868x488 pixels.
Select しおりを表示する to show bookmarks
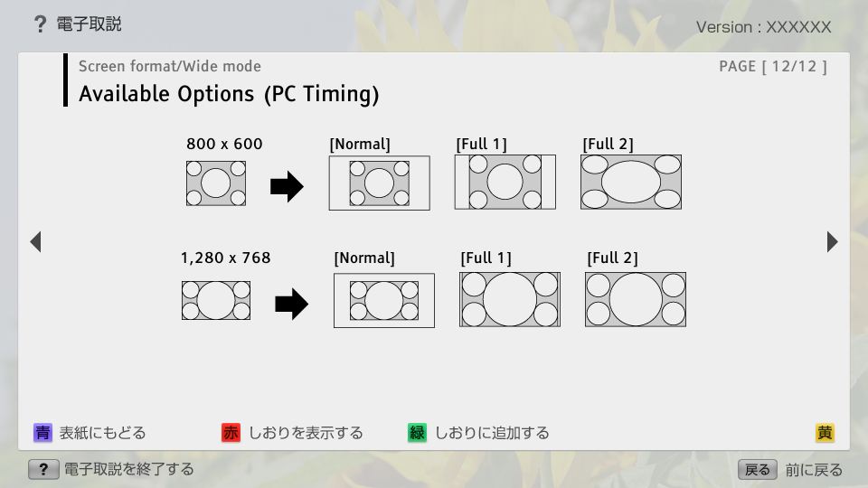306,433
